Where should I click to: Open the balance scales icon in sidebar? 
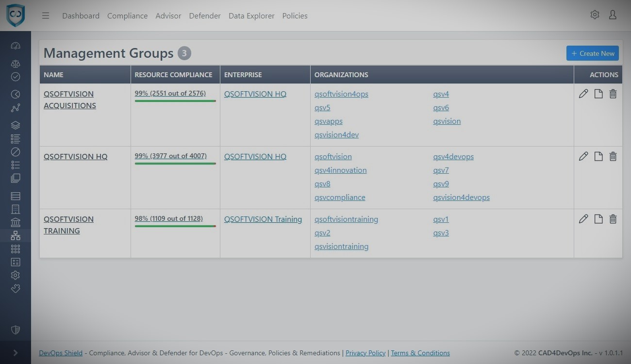[x=16, y=64]
